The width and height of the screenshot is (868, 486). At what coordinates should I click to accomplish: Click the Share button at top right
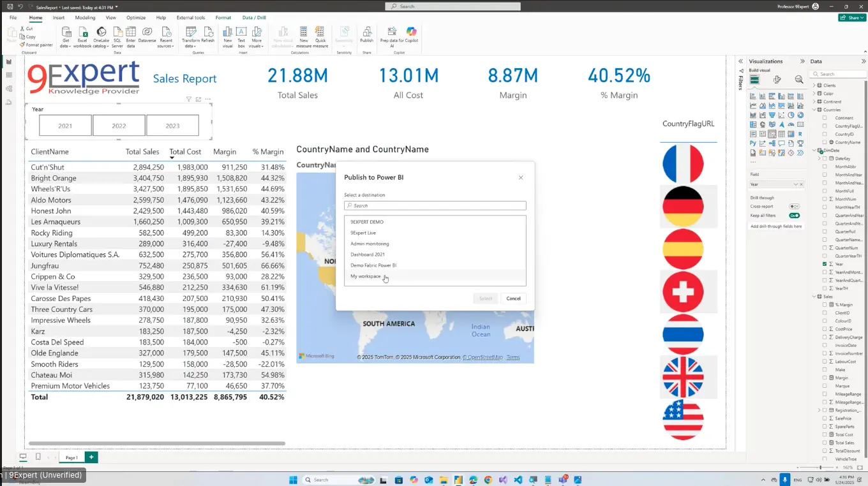tap(851, 18)
